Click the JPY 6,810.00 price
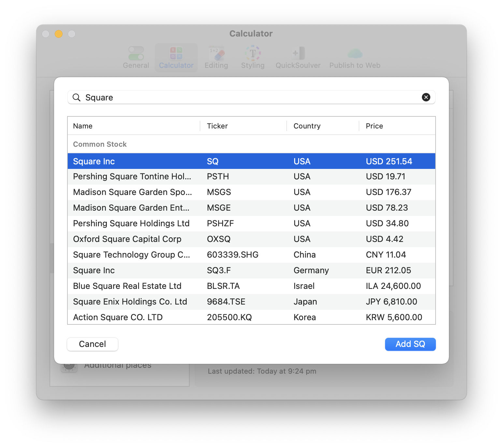 click(391, 302)
